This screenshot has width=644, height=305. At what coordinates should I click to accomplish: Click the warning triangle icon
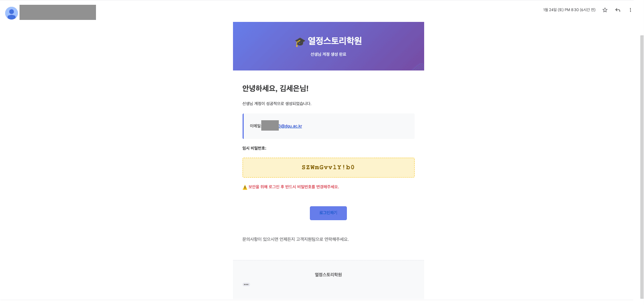(244, 187)
